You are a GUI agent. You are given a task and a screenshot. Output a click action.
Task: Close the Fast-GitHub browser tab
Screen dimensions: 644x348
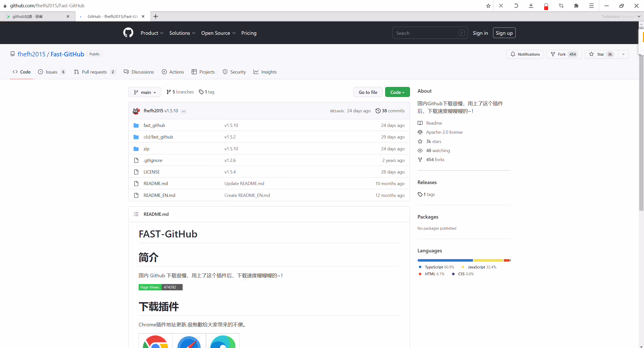click(143, 16)
